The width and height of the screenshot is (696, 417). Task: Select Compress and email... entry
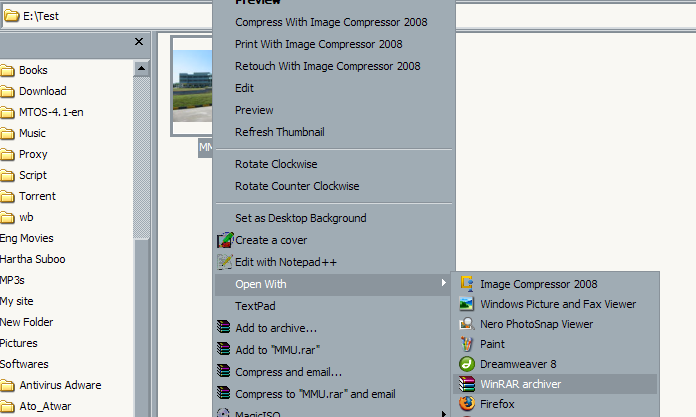coord(289,372)
